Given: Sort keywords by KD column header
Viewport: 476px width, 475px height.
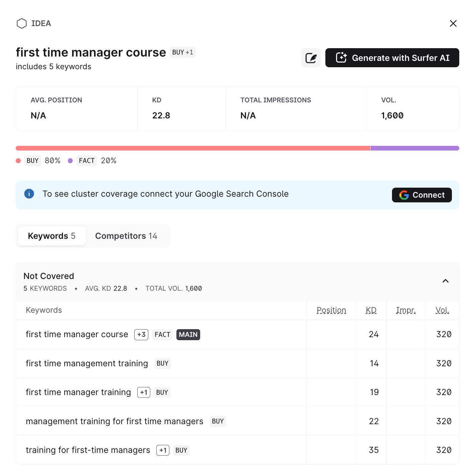Looking at the screenshot, I should click(371, 310).
